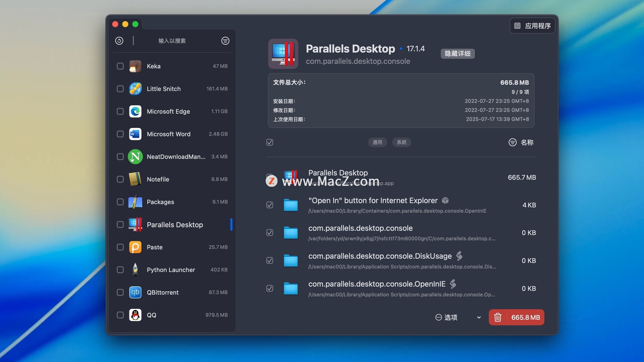
Task: Expand the dropdown arrow beside 选项
Action: (x=479, y=317)
